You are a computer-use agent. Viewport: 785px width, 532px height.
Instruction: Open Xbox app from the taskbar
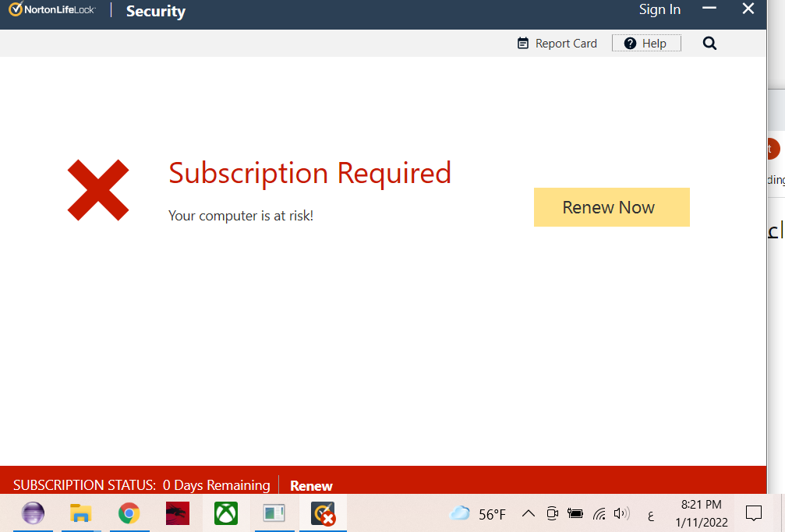[226, 513]
